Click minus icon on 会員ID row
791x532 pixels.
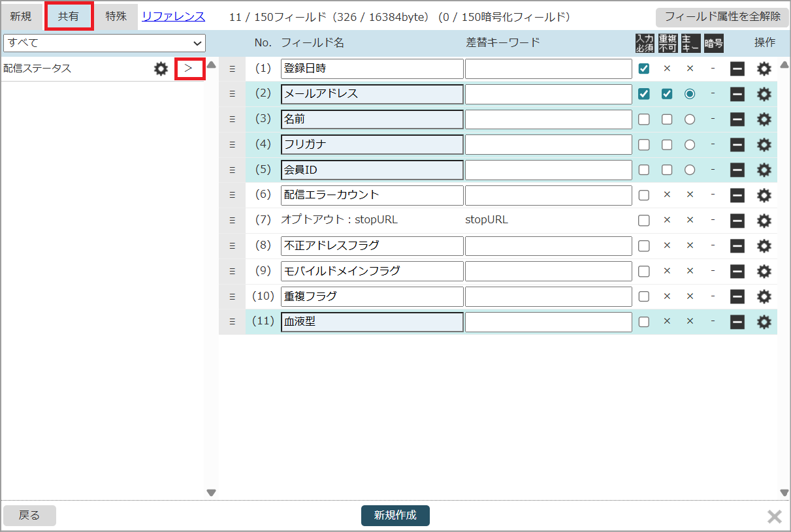[x=737, y=170]
